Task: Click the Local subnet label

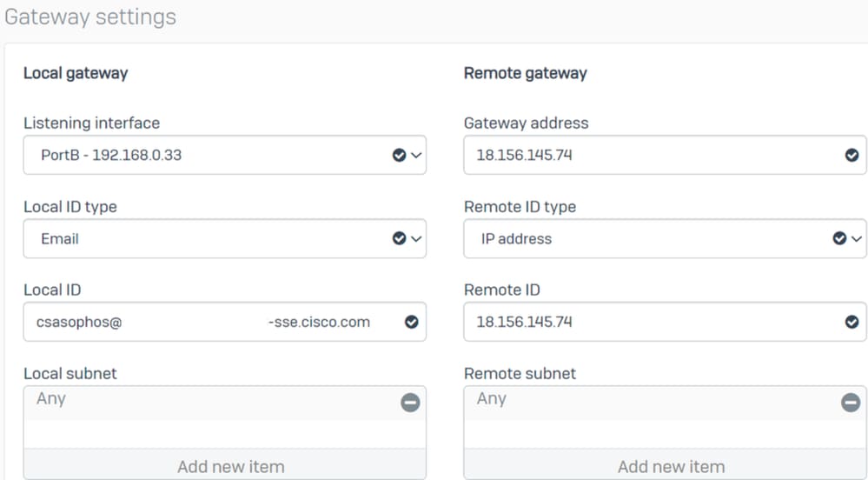Action: (x=70, y=374)
